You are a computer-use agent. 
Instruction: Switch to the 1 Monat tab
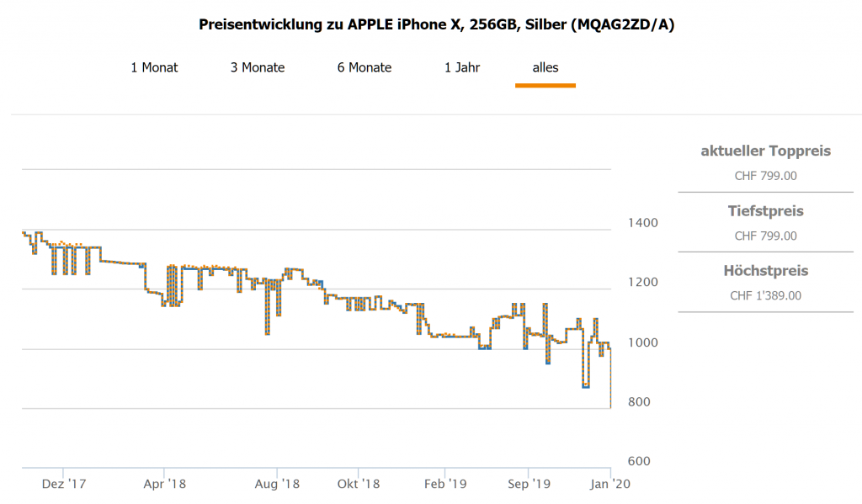point(154,67)
